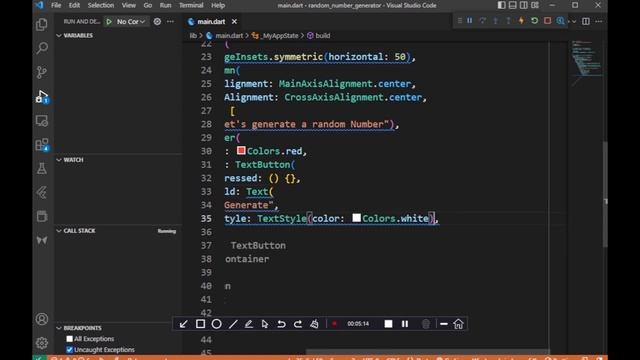Image resolution: width=640 pixels, height=360 pixels.
Task: Close the main.dart tab
Action: 234,22
